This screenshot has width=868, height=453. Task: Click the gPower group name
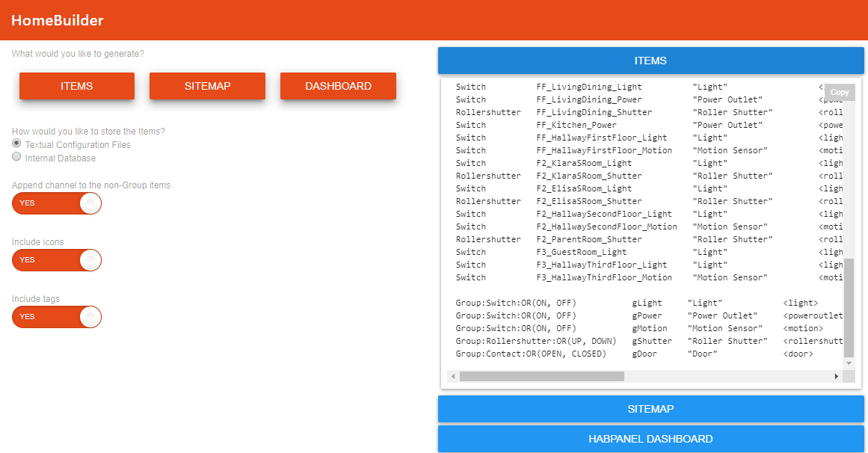click(647, 316)
